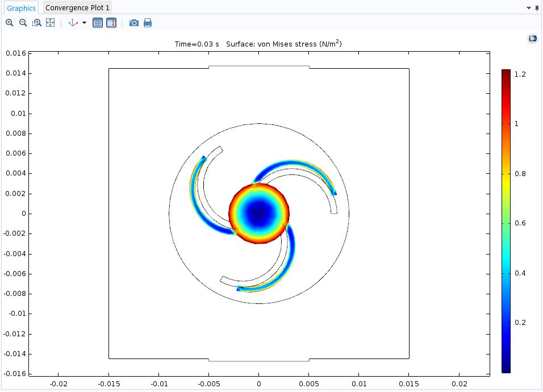Click the 1.2 label on color legend
This screenshot has height=392, width=543.
[x=520, y=74]
